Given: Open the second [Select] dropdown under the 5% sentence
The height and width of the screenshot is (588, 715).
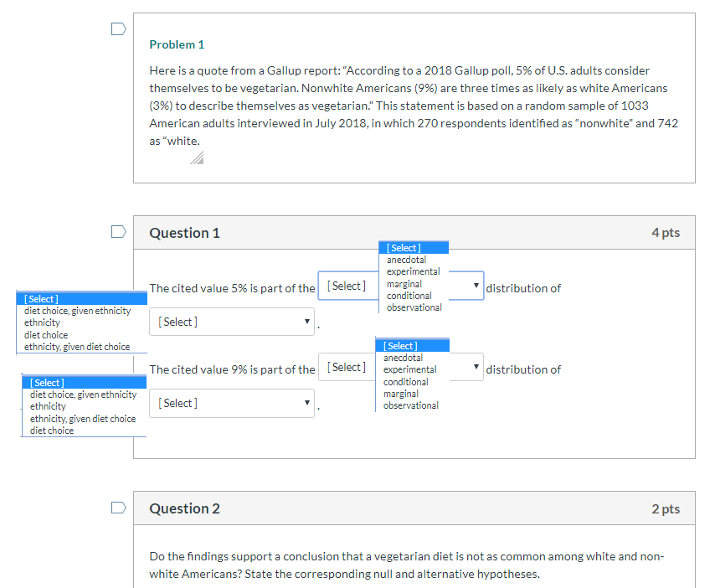Looking at the screenshot, I should [232, 322].
